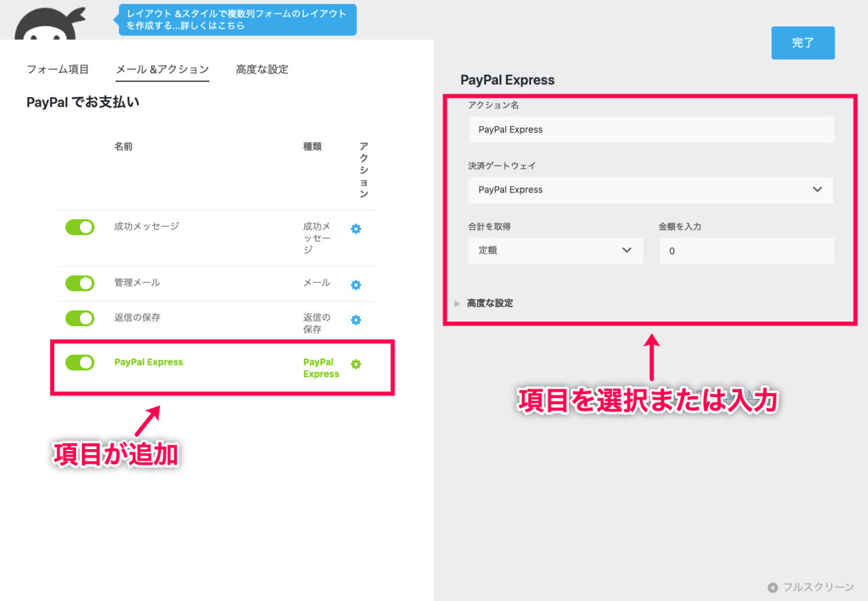This screenshot has width=868, height=601.
Task: Open settings gear for 管理メール action
Action: coord(356,285)
